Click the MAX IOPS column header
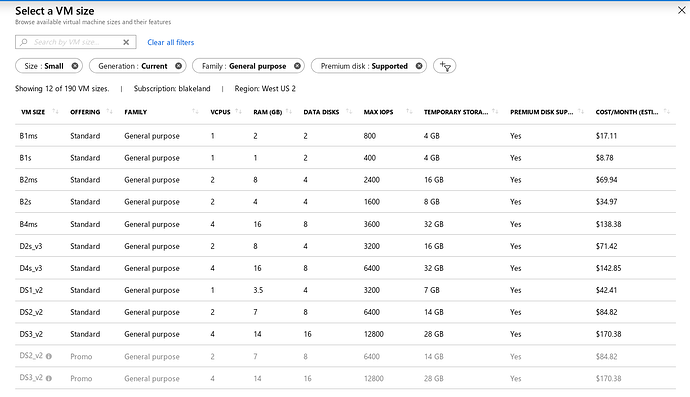The width and height of the screenshot is (690, 397). pyautogui.click(x=378, y=112)
